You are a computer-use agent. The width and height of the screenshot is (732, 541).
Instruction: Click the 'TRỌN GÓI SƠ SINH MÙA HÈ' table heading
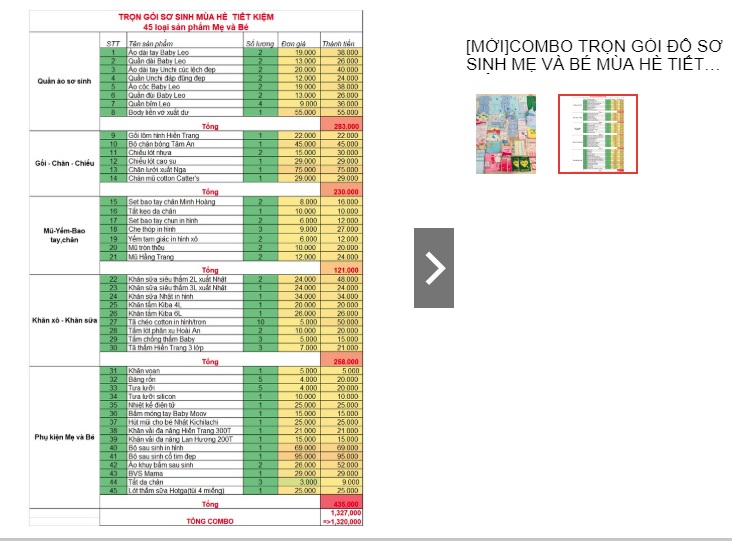coord(196,17)
